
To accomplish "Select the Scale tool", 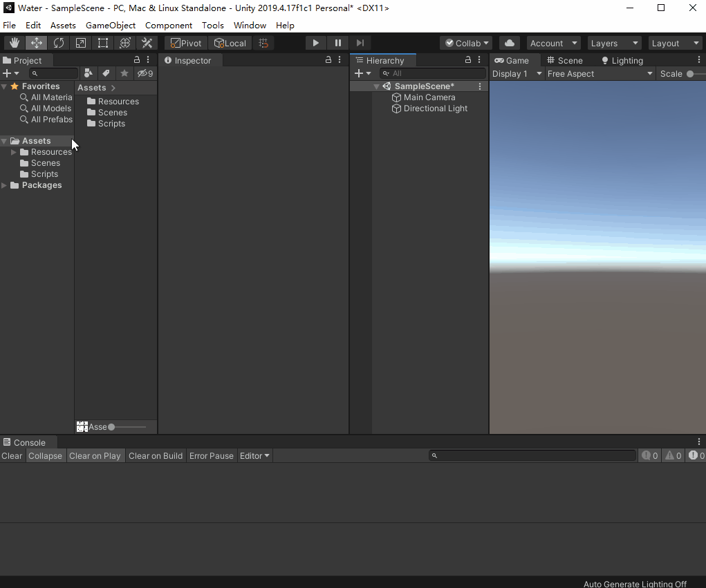I will (x=81, y=43).
